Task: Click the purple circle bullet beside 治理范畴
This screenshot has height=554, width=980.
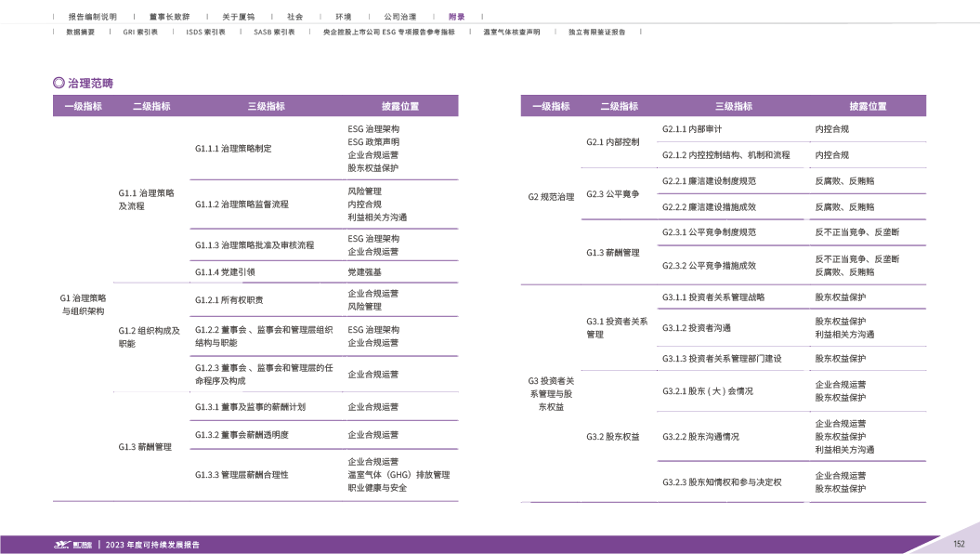Action: tap(59, 83)
